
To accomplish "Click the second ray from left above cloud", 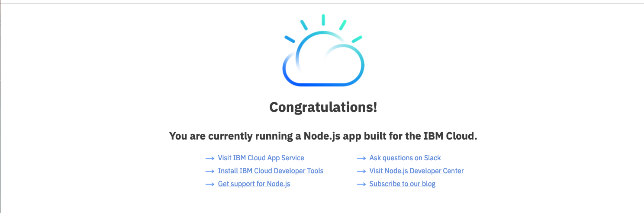I will [304, 25].
